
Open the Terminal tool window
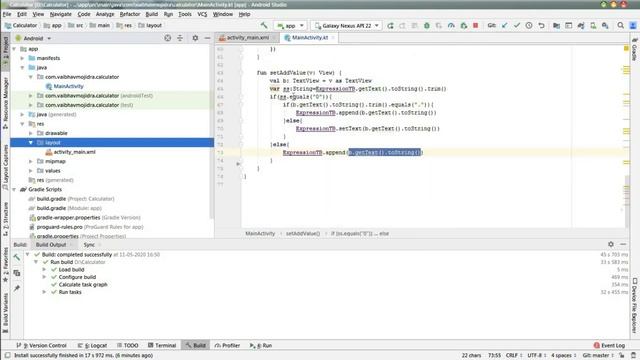(x=162, y=345)
